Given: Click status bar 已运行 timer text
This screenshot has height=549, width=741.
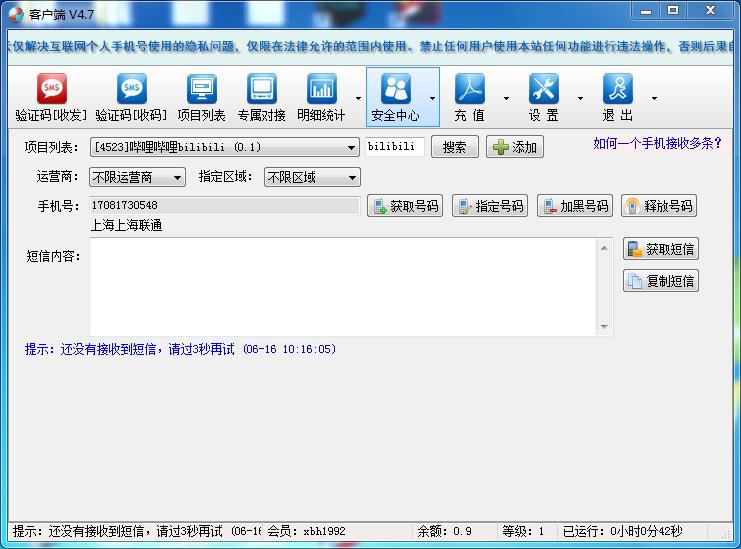Looking at the screenshot, I should (x=622, y=532).
